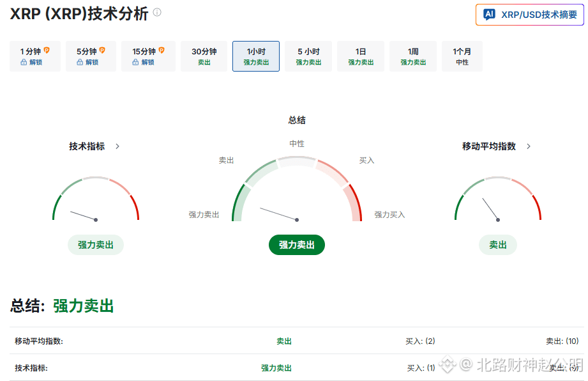Click the 强力卖出 badge under 技术指标 gauge

coord(96,245)
